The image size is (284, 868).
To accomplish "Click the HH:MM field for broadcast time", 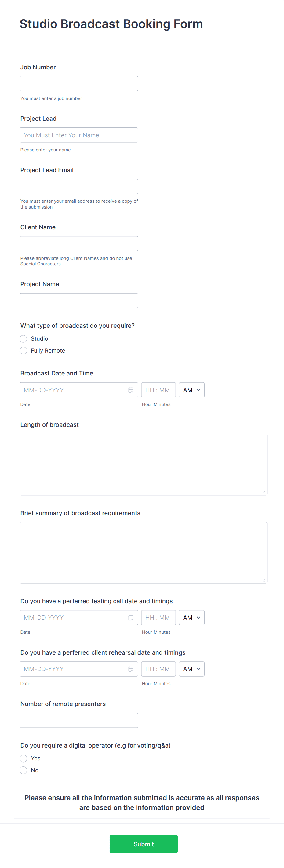I will click(x=158, y=390).
